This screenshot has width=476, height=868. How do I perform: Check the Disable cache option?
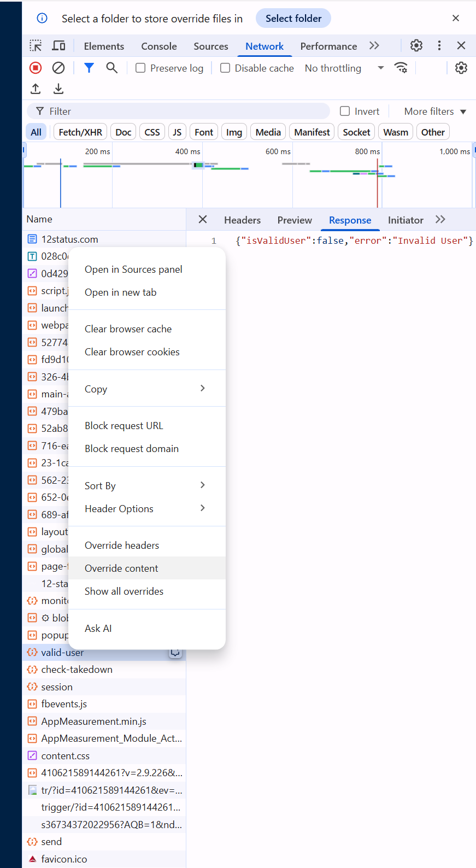[x=225, y=68]
